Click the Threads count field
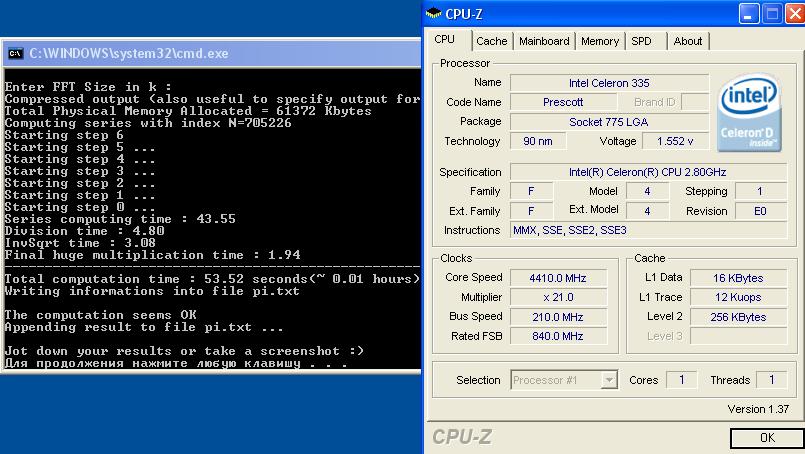This screenshot has height=454, width=805. pyautogui.click(x=771, y=380)
